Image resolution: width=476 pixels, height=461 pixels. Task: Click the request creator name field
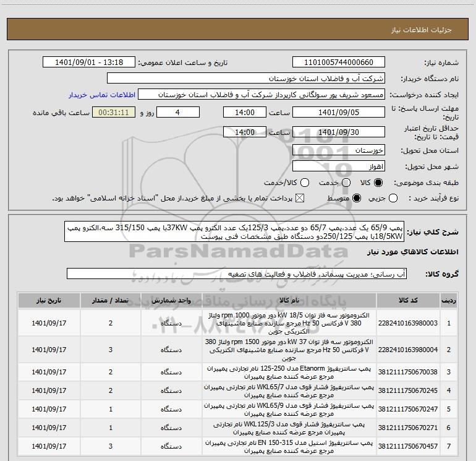(x=261, y=95)
